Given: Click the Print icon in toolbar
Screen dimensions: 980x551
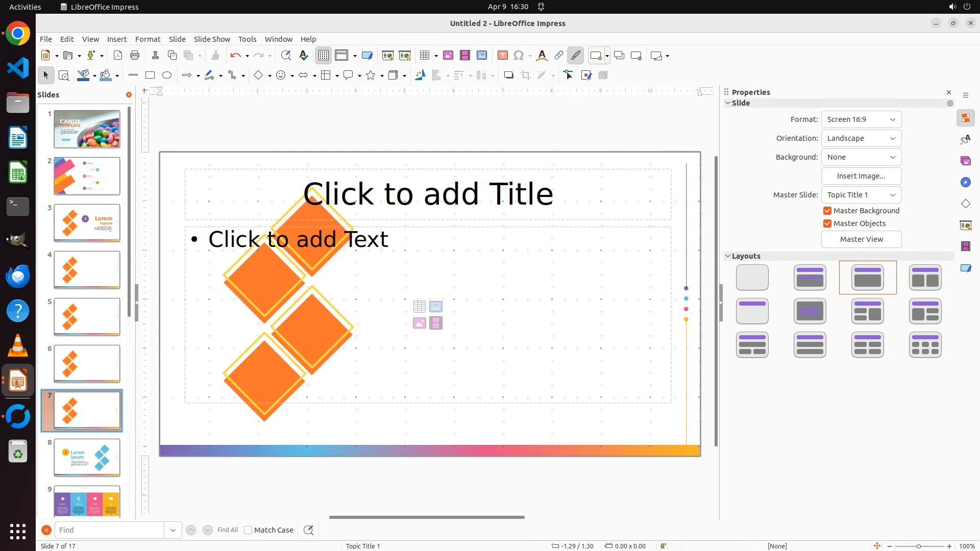Looking at the screenshot, I should 135,56.
